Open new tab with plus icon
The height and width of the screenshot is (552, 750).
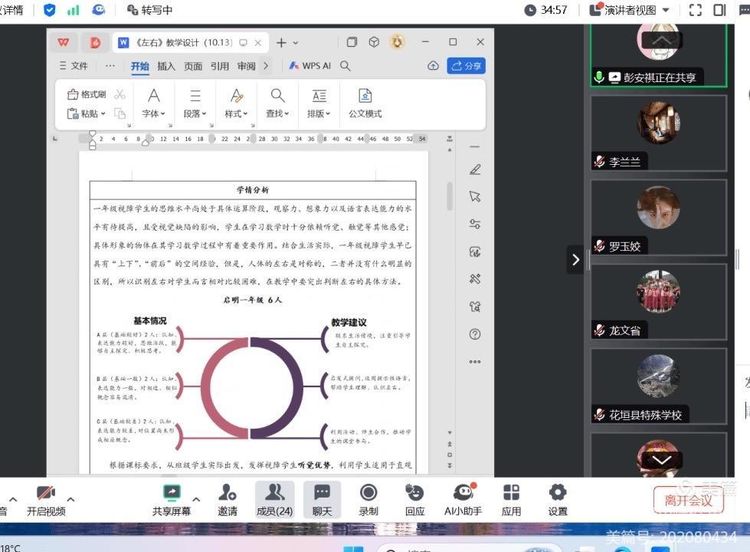(x=281, y=43)
